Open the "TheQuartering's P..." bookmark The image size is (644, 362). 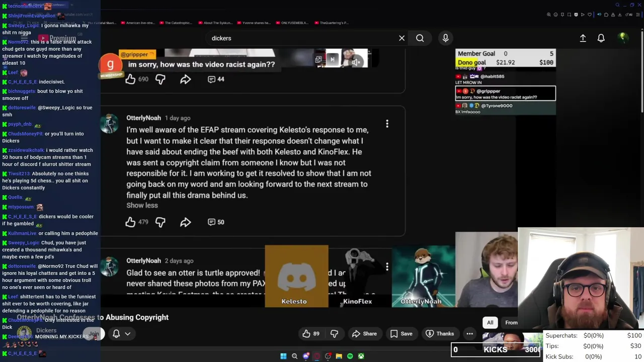[x=331, y=23]
